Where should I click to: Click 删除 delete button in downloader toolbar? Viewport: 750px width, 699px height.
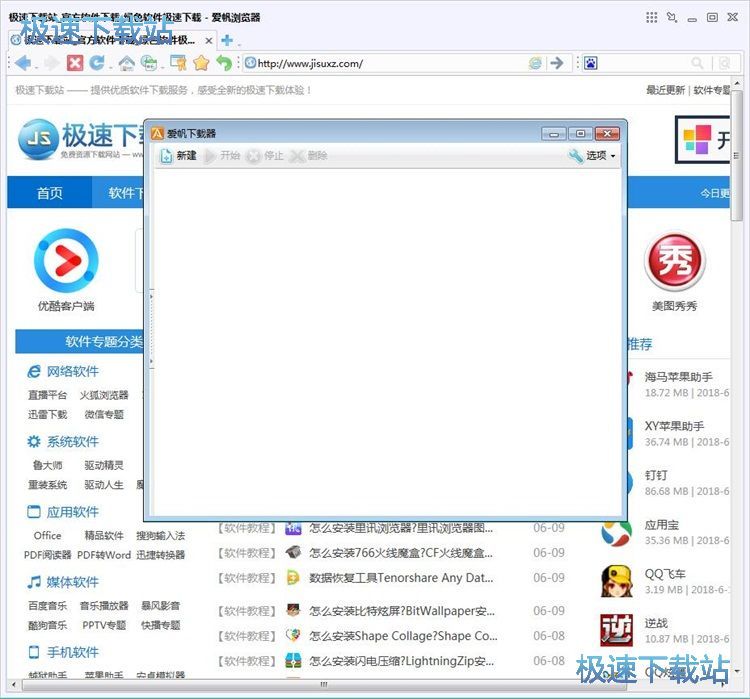click(309, 155)
